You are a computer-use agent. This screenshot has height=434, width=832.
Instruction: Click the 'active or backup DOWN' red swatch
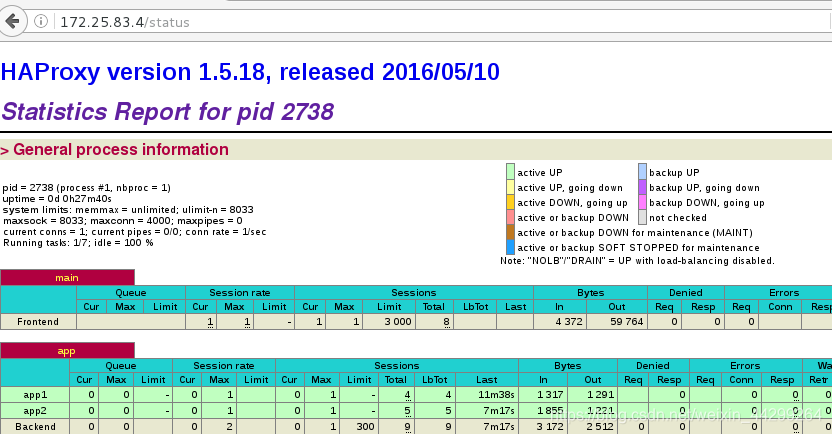pos(510,217)
